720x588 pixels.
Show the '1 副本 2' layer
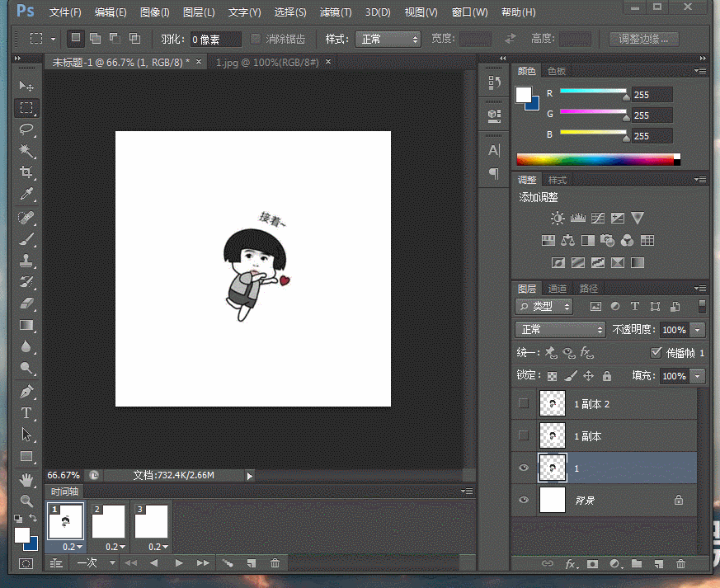point(523,403)
